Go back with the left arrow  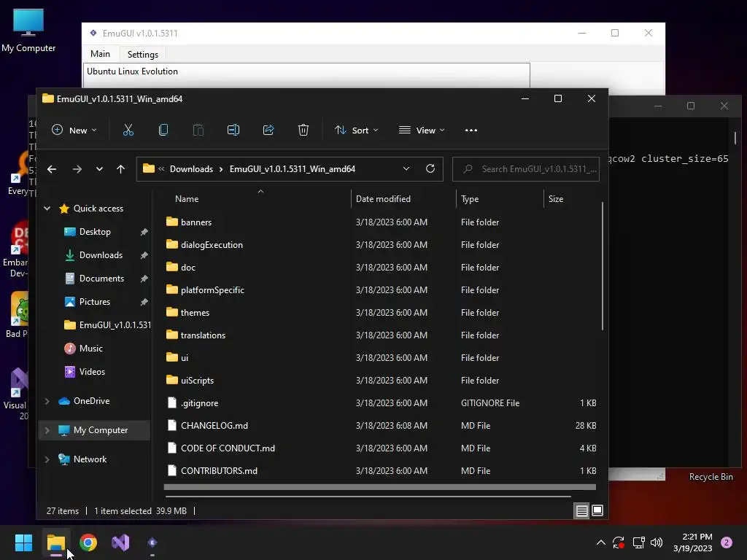click(x=52, y=169)
